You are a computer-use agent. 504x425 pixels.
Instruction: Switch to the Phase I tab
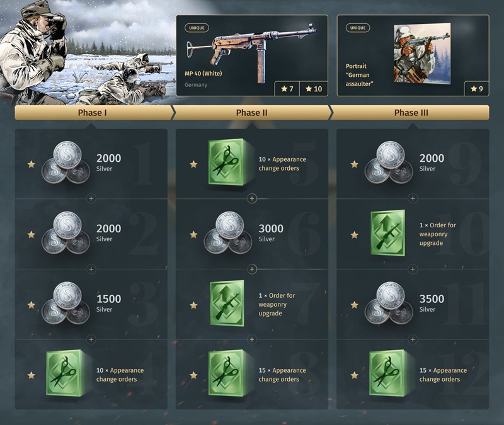pos(93,113)
